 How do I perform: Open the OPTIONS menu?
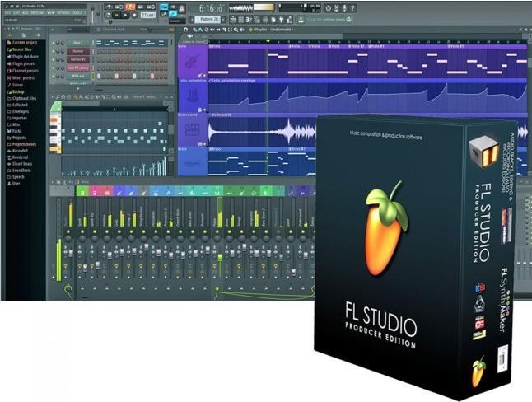(x=63, y=12)
